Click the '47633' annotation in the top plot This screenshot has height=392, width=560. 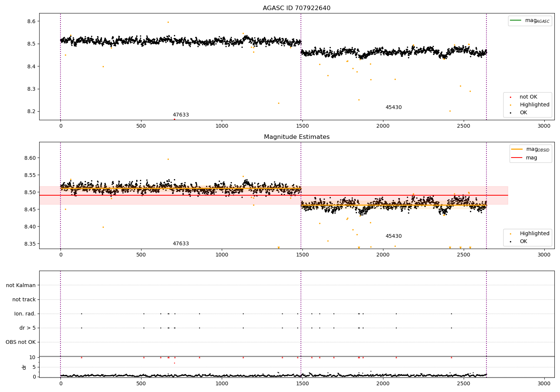[x=181, y=115]
